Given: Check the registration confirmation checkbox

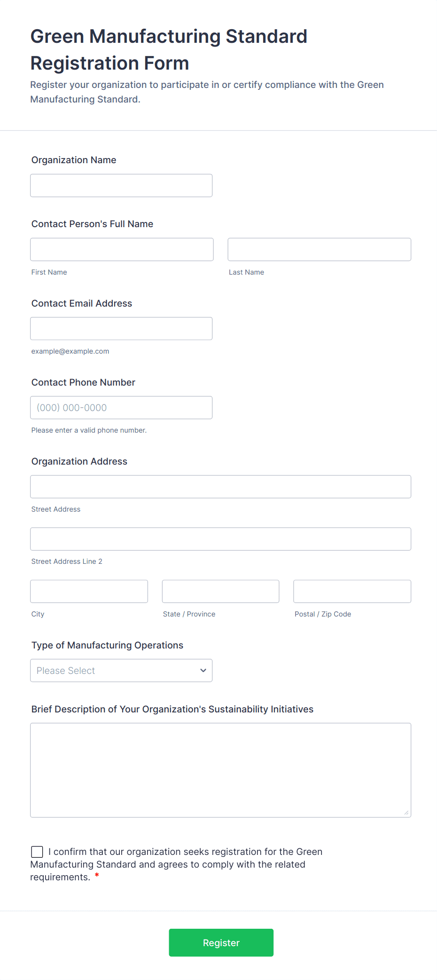Looking at the screenshot, I should point(37,852).
